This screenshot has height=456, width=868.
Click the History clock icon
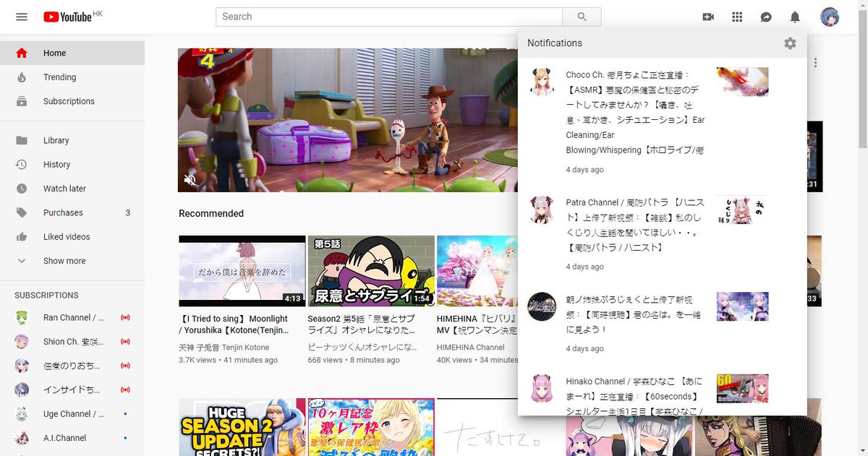point(22,165)
